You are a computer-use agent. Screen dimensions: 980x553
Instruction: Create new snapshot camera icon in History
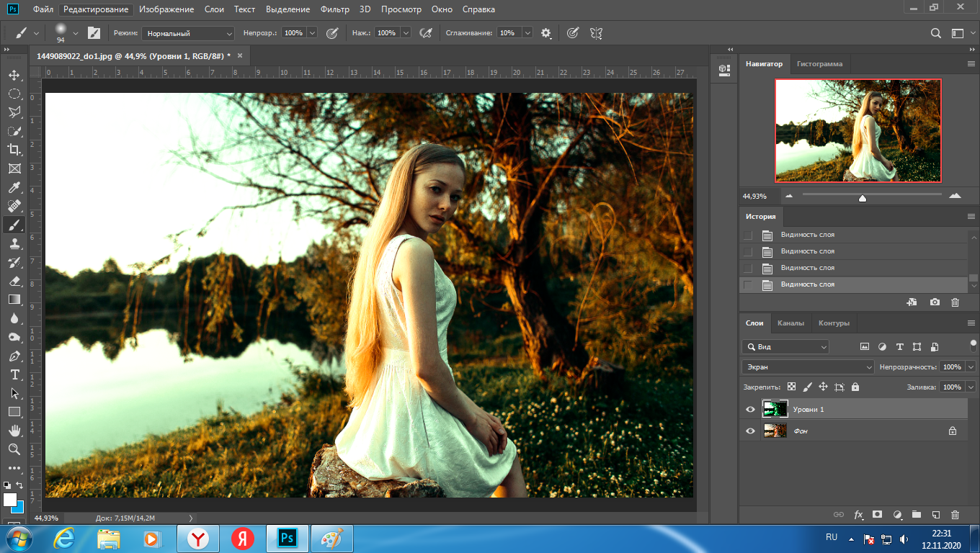click(x=935, y=302)
